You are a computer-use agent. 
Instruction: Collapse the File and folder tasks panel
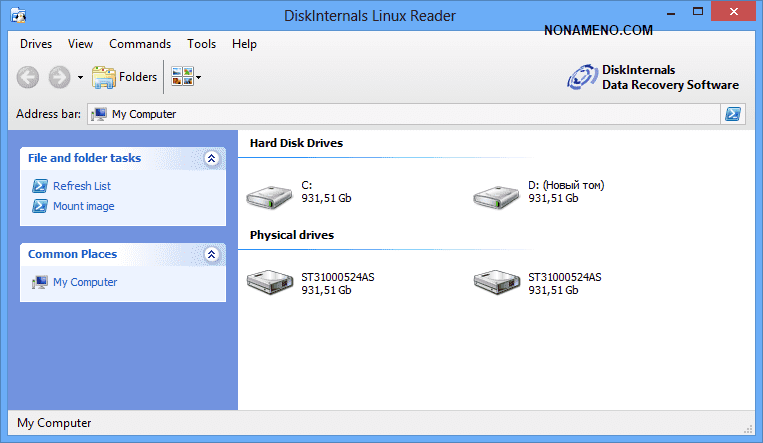coord(211,158)
